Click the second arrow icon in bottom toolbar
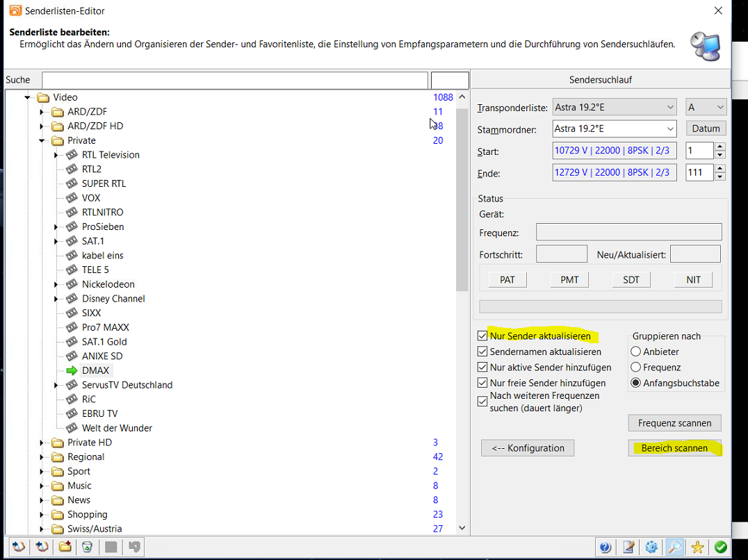 pos(42,547)
